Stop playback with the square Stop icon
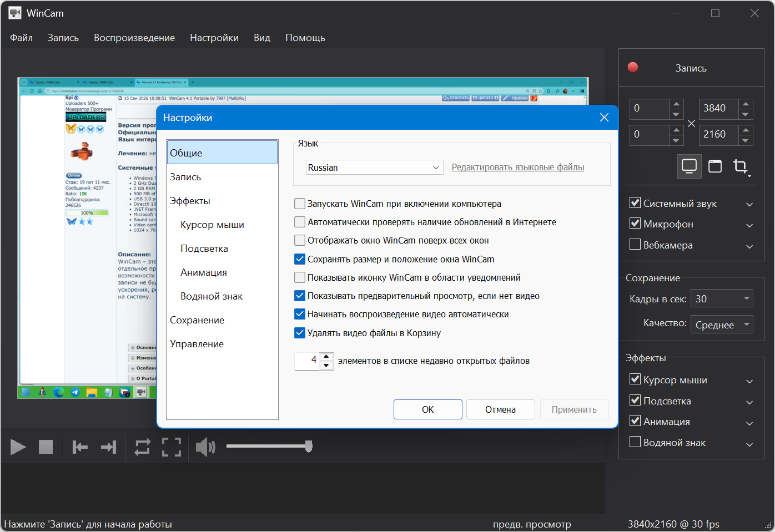Viewport: 775px width, 532px height. point(46,447)
